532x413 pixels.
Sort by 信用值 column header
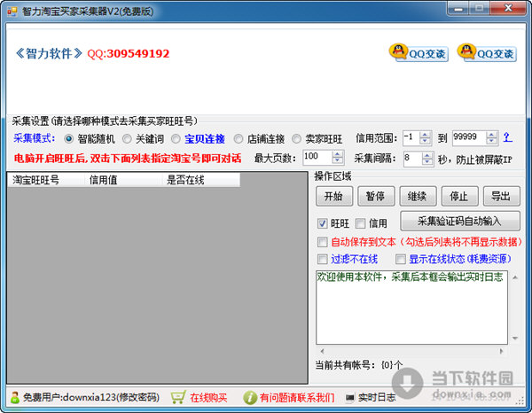tap(123, 180)
